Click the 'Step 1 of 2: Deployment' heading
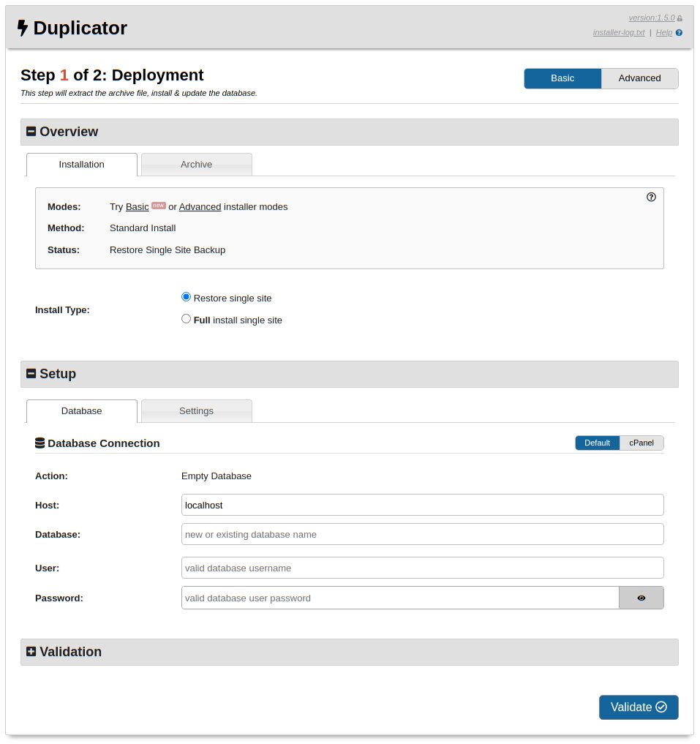Viewport: 700px width, 744px height. pyautogui.click(x=112, y=75)
